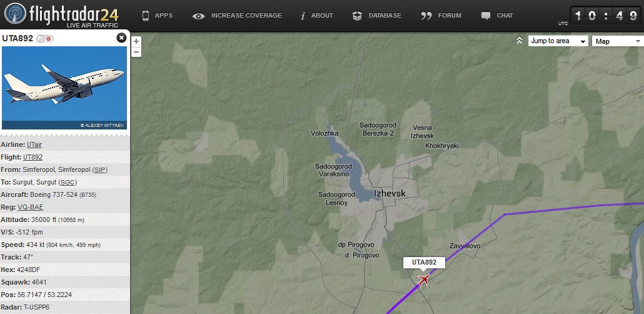Toggle the follow-flight switch beside UTA892
This screenshot has width=644, height=314.
pyautogui.click(x=45, y=39)
